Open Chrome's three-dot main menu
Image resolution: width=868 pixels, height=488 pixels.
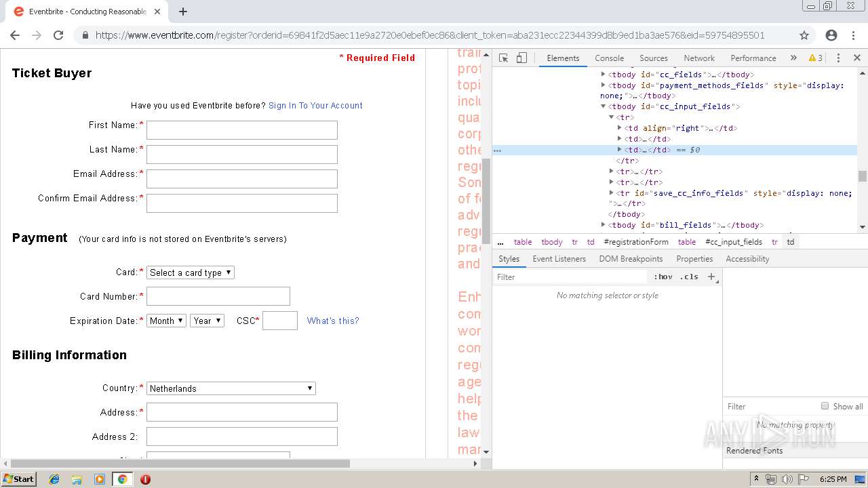(855, 35)
